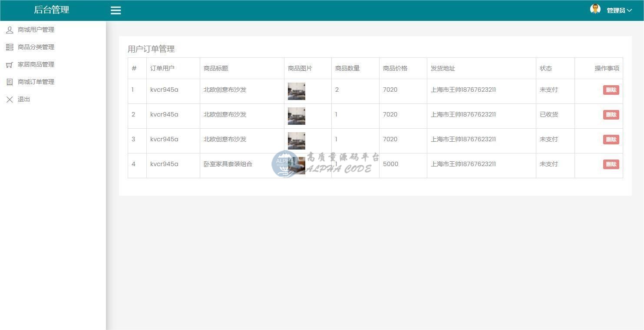Delete the 卧室家具套装组合 order
The image size is (644, 330).
[x=611, y=164]
